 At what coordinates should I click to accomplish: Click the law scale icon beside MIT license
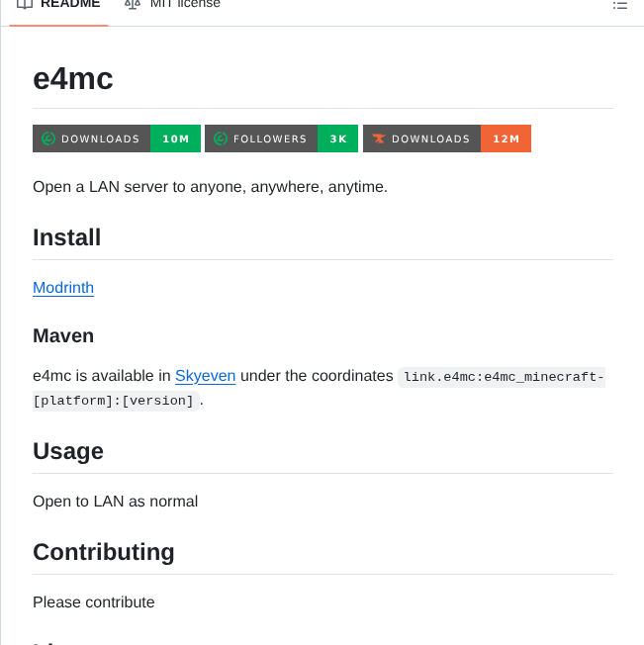pos(133,4)
